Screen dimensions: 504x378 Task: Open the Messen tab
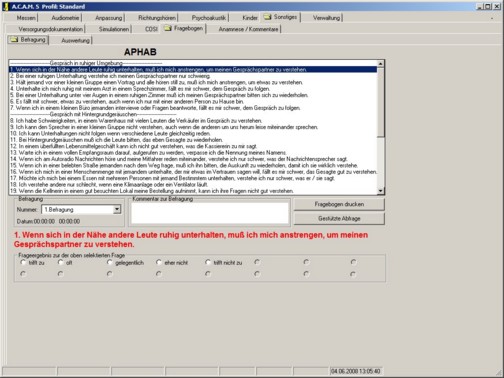pos(26,18)
